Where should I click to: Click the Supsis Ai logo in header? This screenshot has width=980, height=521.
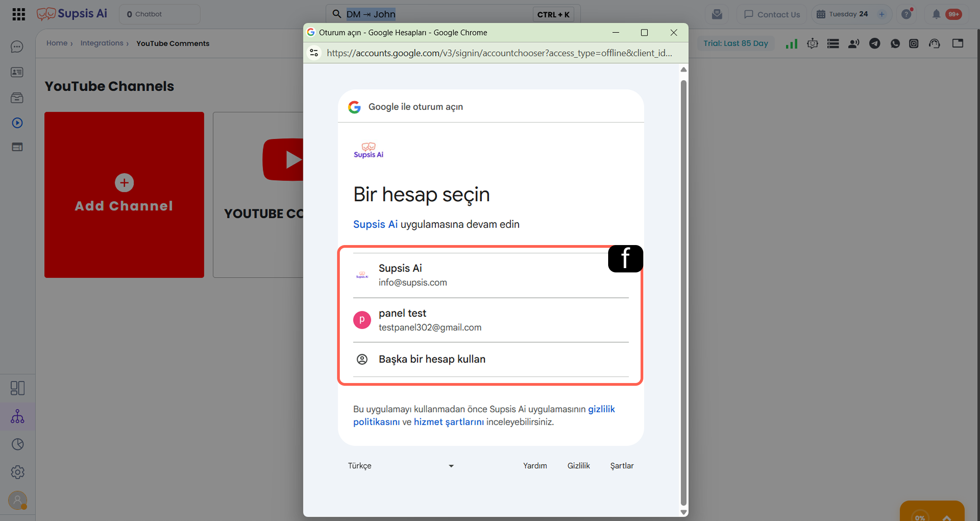(72, 14)
